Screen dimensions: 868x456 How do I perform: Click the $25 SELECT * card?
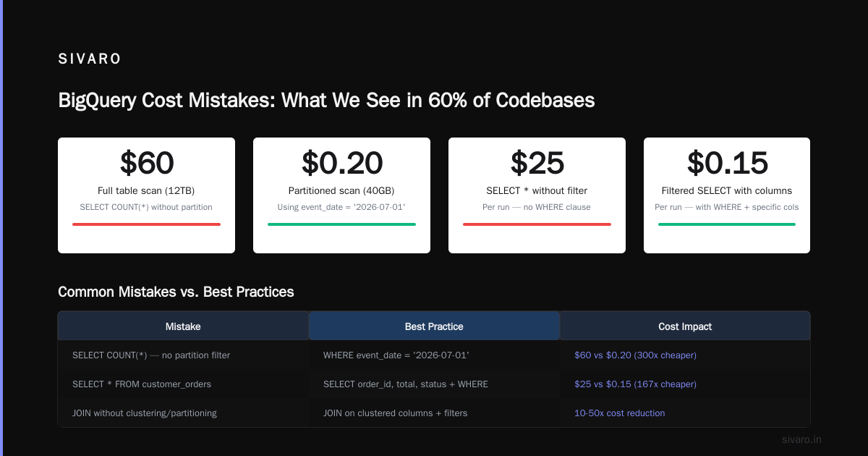(537, 195)
